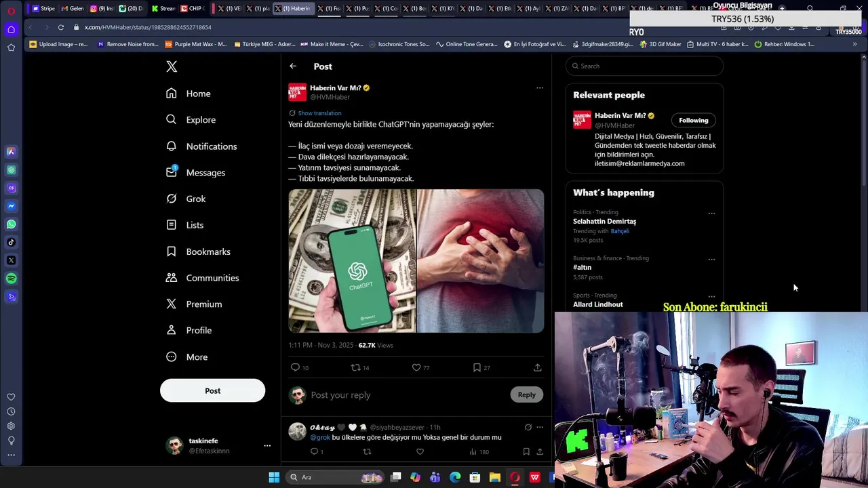Open the ChatGPT phone image
The image size is (868, 488).
pyautogui.click(x=352, y=261)
